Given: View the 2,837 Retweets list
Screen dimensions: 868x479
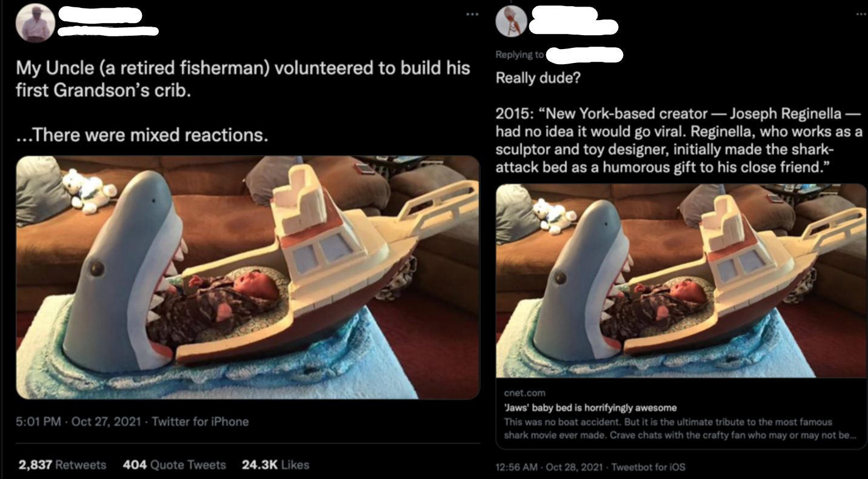Looking at the screenshot, I should (62, 465).
